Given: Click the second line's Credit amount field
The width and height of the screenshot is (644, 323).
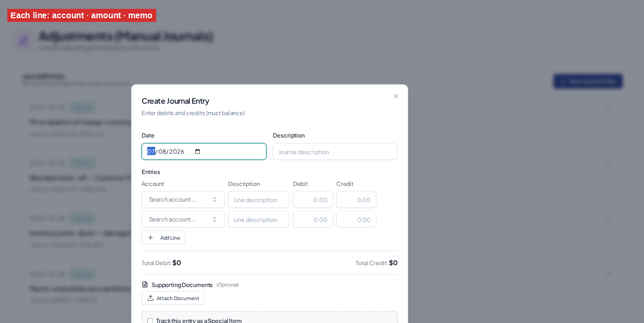Looking at the screenshot, I should (356, 219).
